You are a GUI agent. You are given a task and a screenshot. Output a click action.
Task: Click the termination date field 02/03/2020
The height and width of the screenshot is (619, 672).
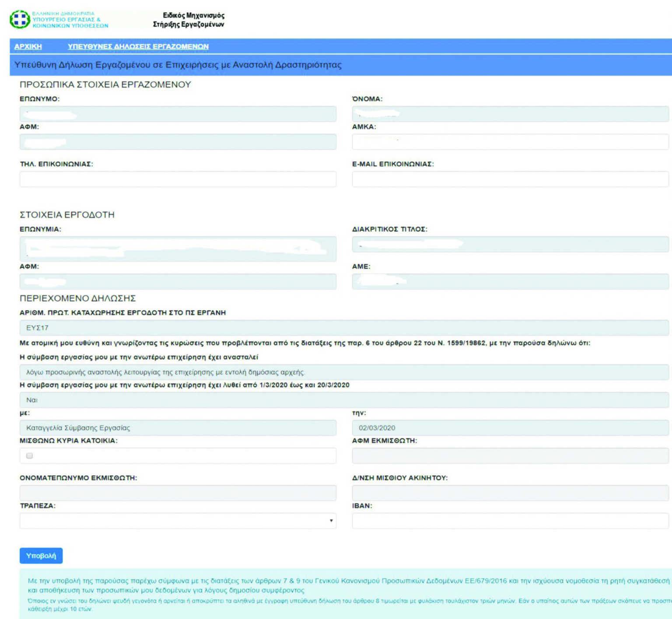[510, 428]
